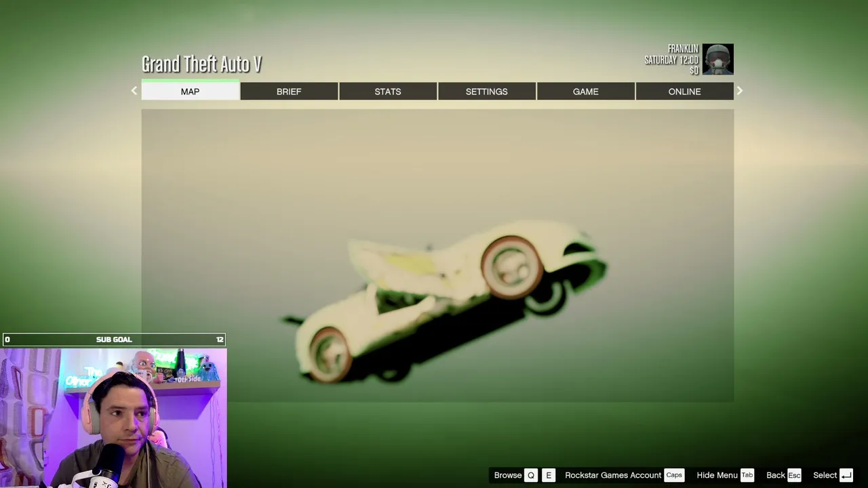The width and height of the screenshot is (868, 488).
Task: Open the STATS tab
Action: tap(388, 91)
